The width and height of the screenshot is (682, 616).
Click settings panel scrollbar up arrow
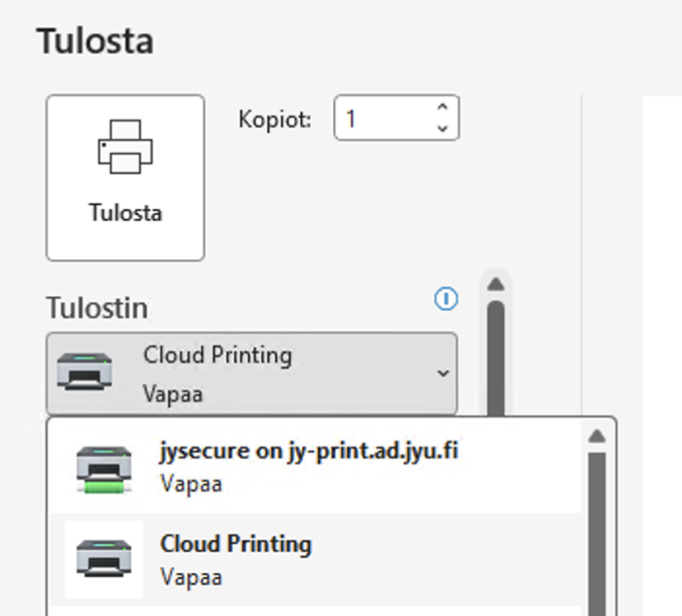pyautogui.click(x=495, y=285)
